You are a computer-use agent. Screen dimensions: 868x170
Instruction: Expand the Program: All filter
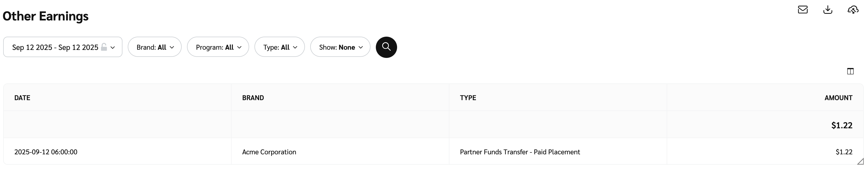[x=218, y=47]
